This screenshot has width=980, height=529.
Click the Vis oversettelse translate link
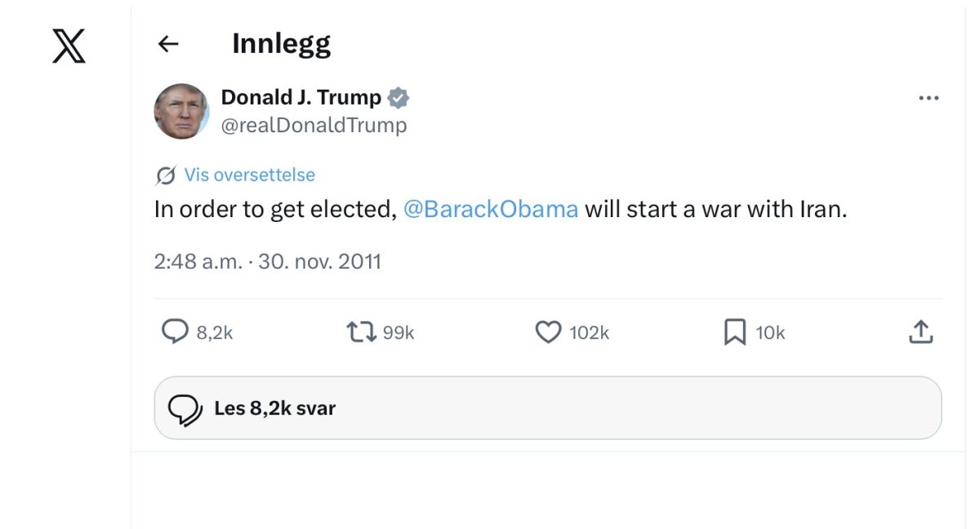tap(249, 175)
